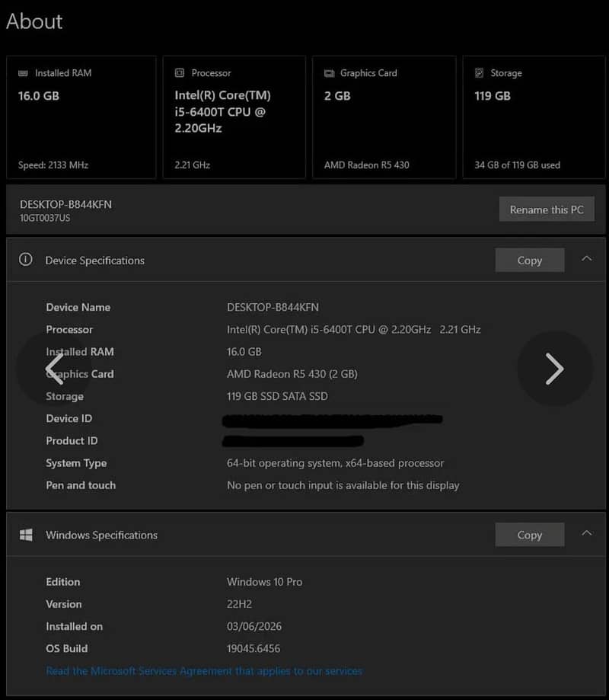Click the Windows Specifications section title
The height and width of the screenshot is (700, 609).
[x=101, y=535]
